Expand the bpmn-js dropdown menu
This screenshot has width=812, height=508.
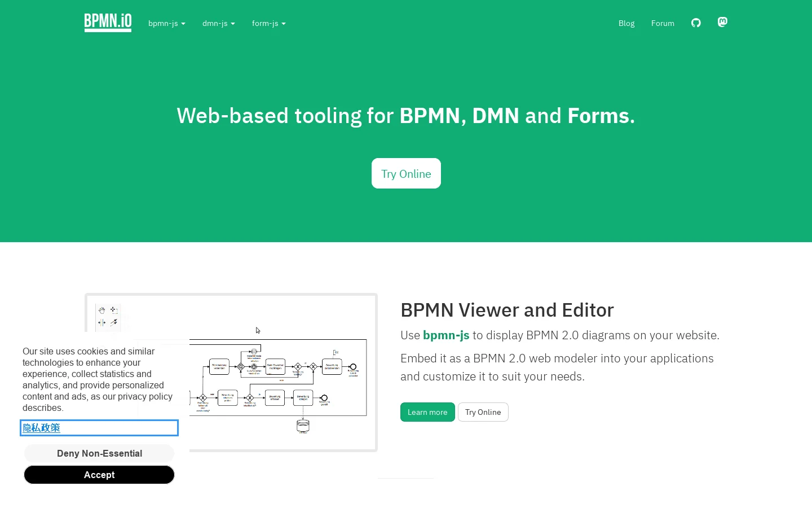pos(167,23)
